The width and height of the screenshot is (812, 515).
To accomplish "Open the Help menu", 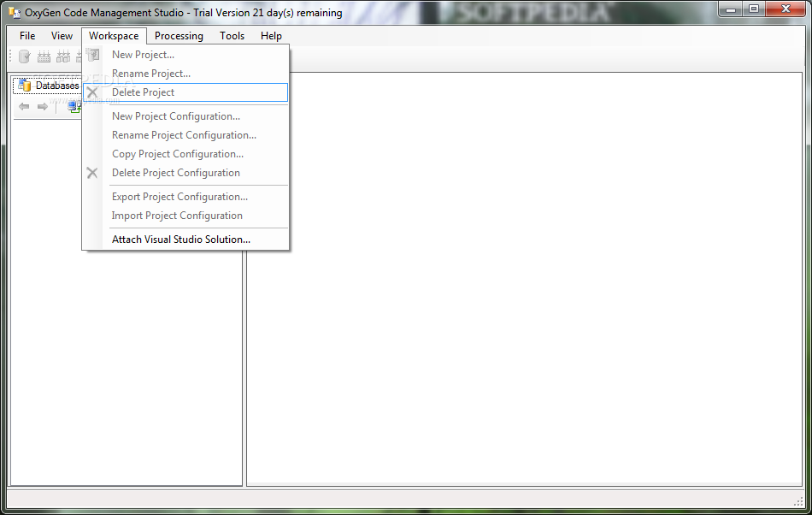I will [x=271, y=36].
